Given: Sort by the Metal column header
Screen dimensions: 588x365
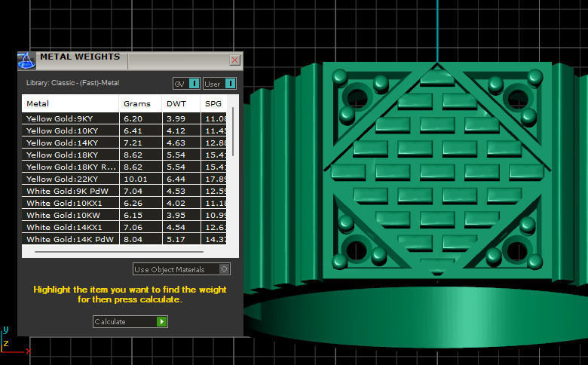Looking at the screenshot, I should pyautogui.click(x=71, y=104).
